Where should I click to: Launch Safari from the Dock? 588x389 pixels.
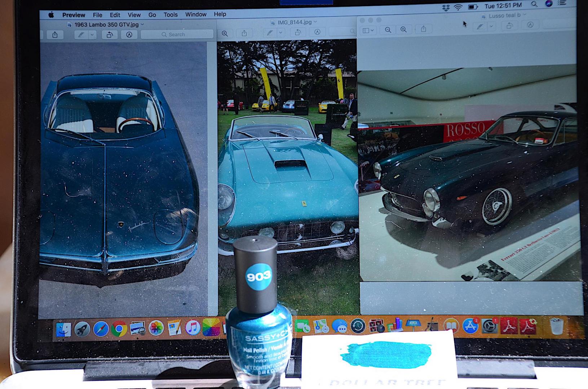click(x=101, y=329)
